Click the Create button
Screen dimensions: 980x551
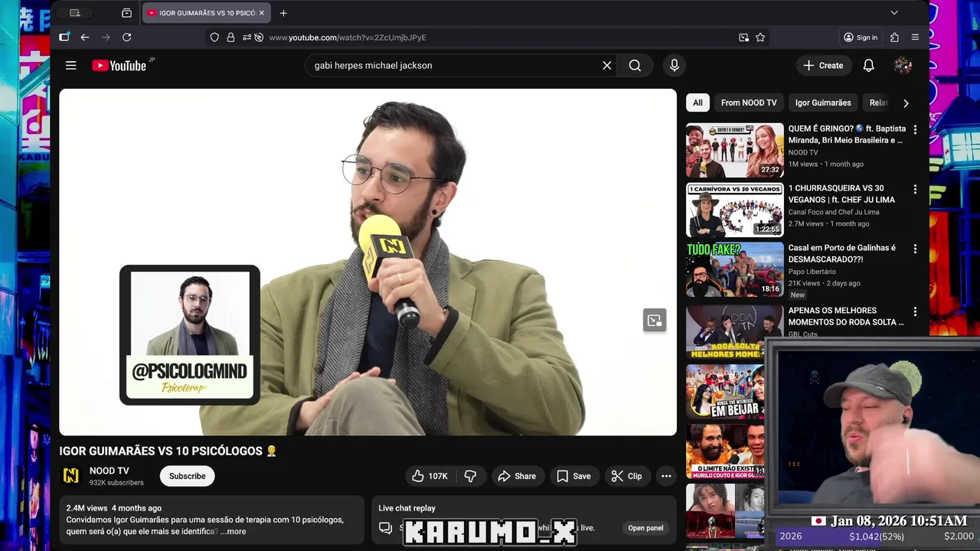[x=823, y=66]
